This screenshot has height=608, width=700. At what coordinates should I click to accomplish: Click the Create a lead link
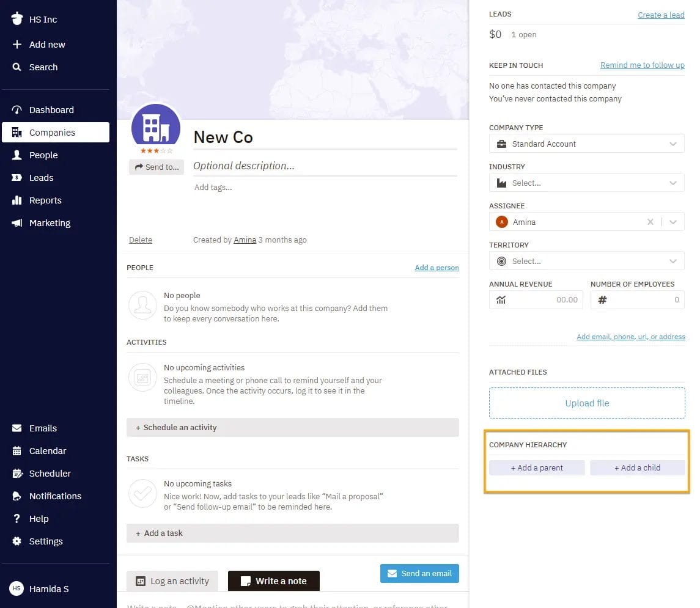pyautogui.click(x=661, y=15)
